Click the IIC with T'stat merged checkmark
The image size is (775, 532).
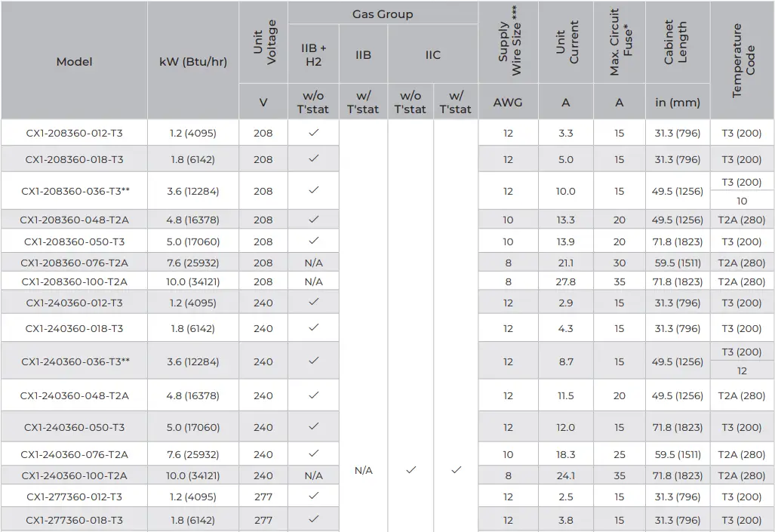click(x=456, y=469)
